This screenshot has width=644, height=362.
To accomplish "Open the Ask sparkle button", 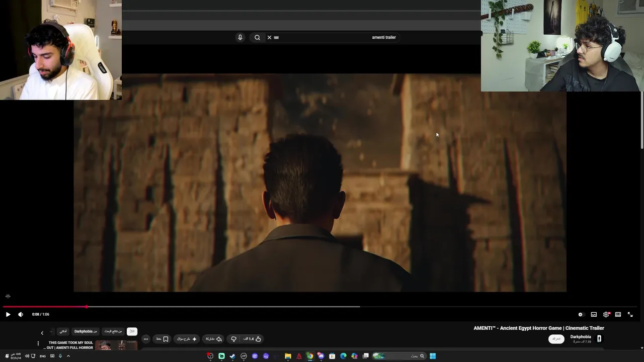I will 187,339.
